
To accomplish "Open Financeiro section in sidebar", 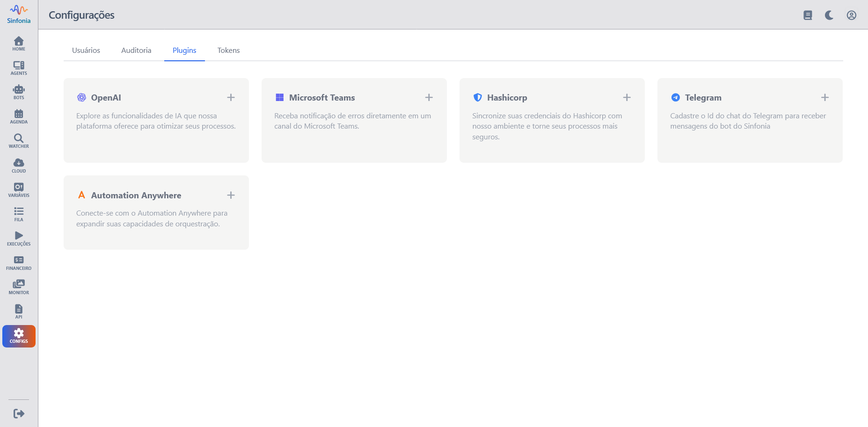I will (19, 262).
